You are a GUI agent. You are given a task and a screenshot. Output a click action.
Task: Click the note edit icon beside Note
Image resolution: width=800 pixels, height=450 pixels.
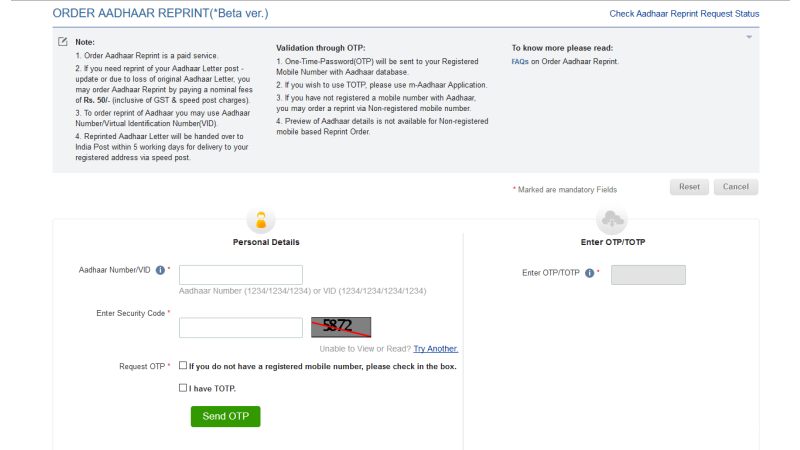[x=63, y=41]
